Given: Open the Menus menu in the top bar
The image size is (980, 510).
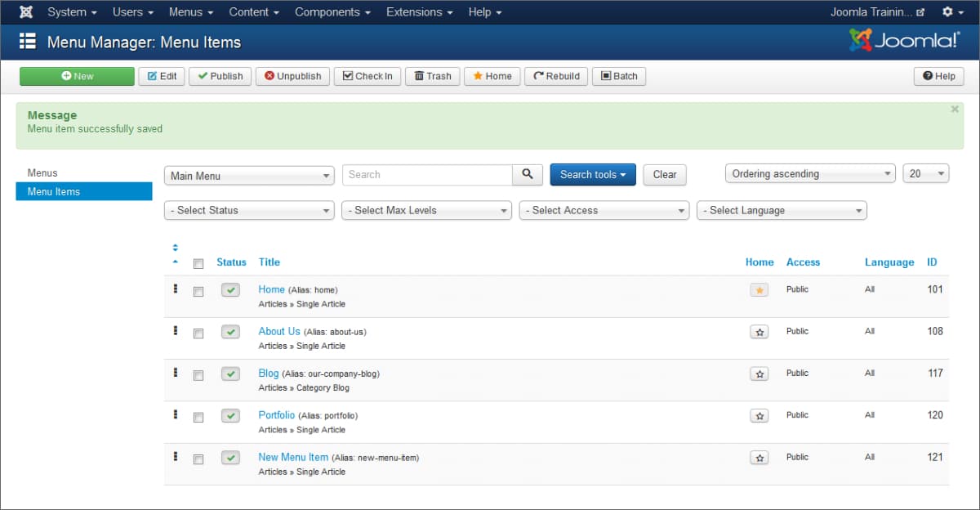Looking at the screenshot, I should 190,11.
